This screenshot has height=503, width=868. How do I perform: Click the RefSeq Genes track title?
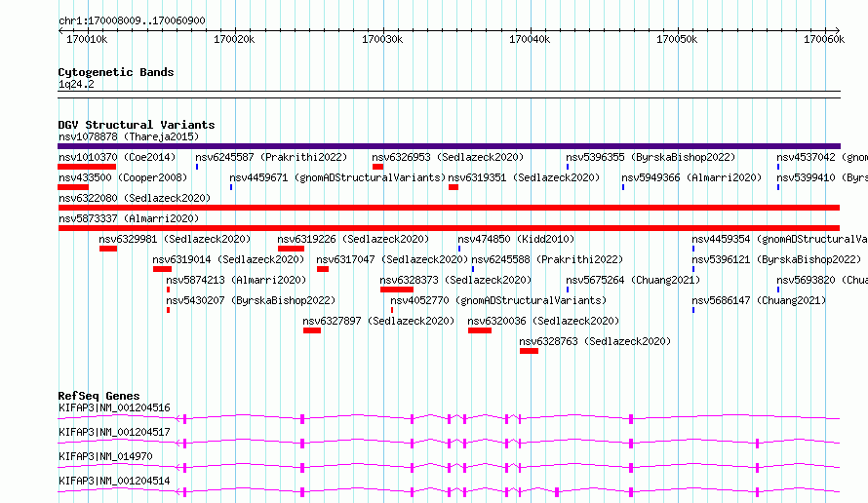point(99,396)
